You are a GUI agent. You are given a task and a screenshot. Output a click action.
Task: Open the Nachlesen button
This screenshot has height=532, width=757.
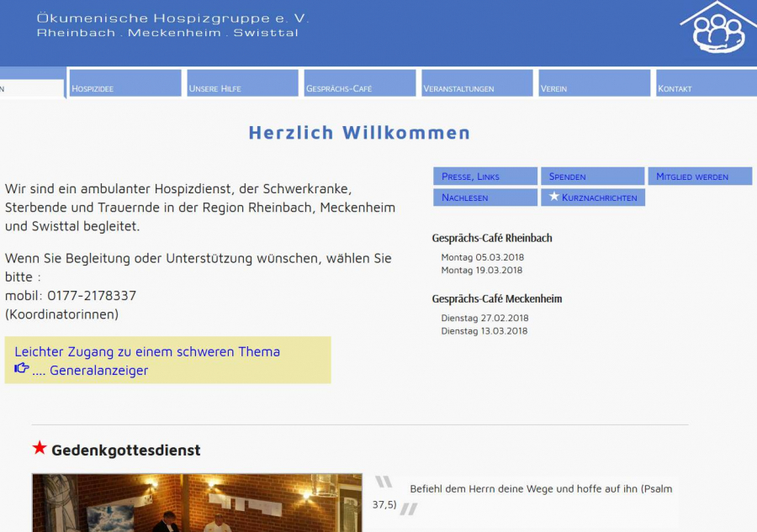coord(485,198)
